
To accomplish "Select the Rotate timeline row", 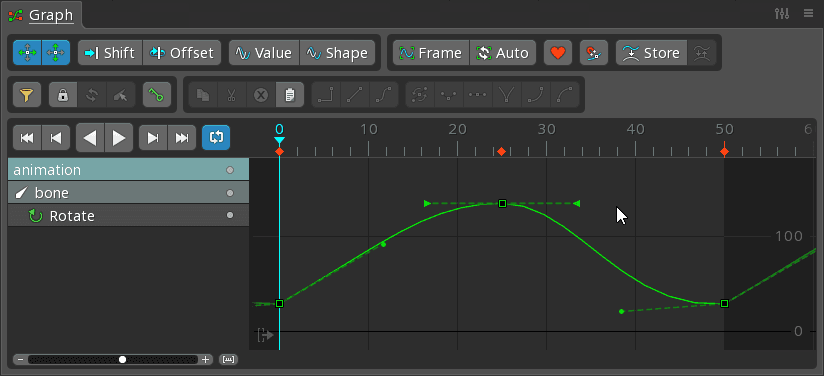I will point(128,216).
